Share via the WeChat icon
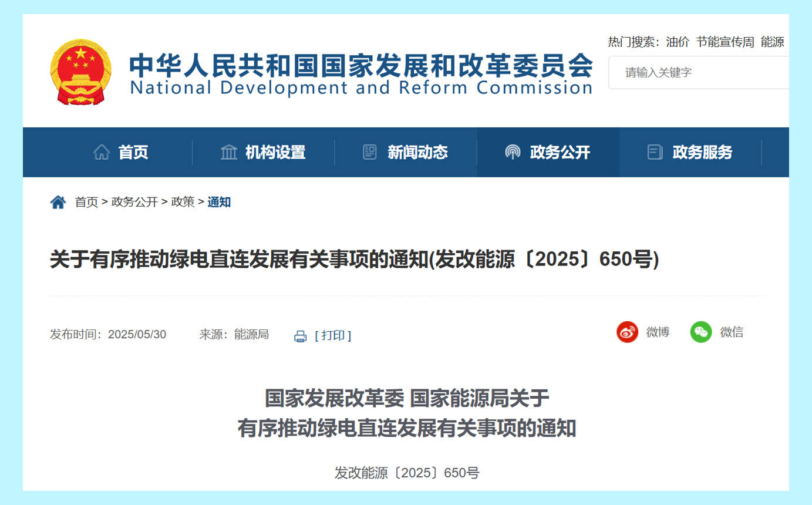The height and width of the screenshot is (505, 812). coord(701,332)
